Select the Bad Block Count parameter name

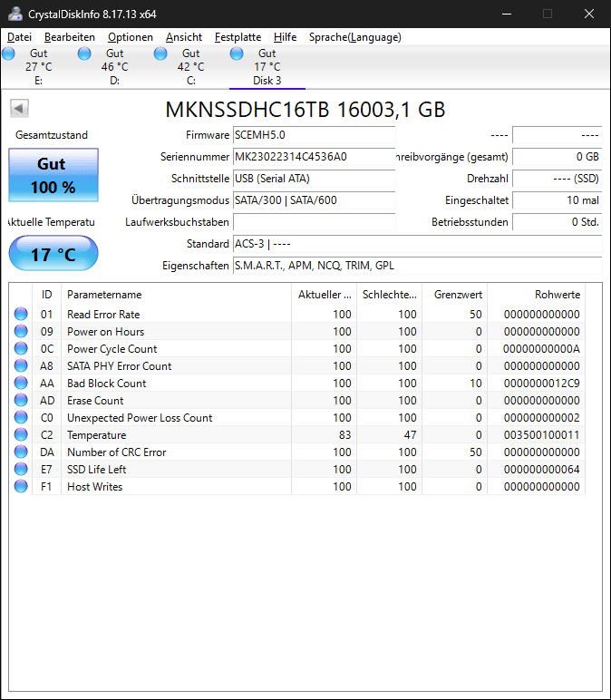107,383
